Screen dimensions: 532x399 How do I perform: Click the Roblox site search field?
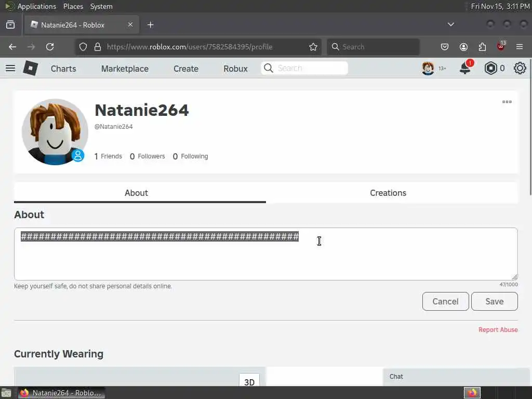tap(304, 68)
